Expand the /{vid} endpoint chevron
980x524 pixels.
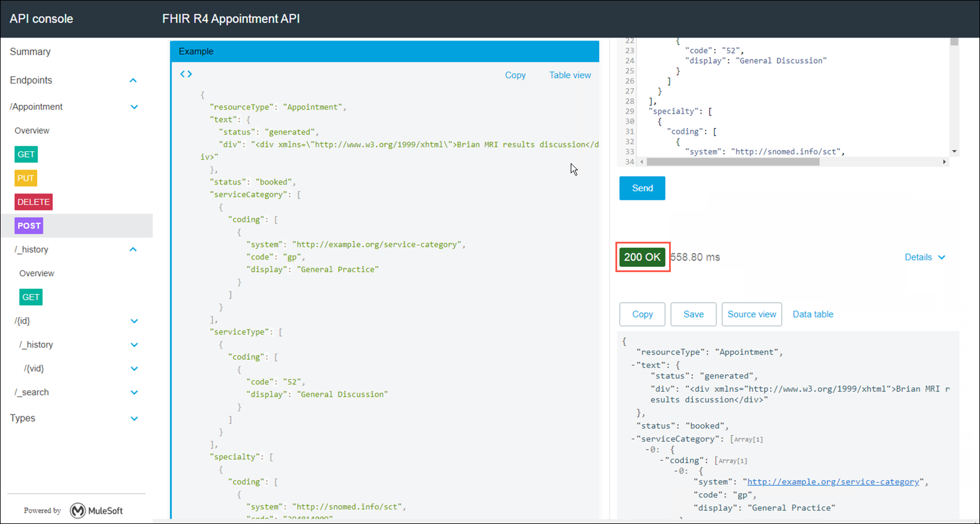pyautogui.click(x=134, y=369)
